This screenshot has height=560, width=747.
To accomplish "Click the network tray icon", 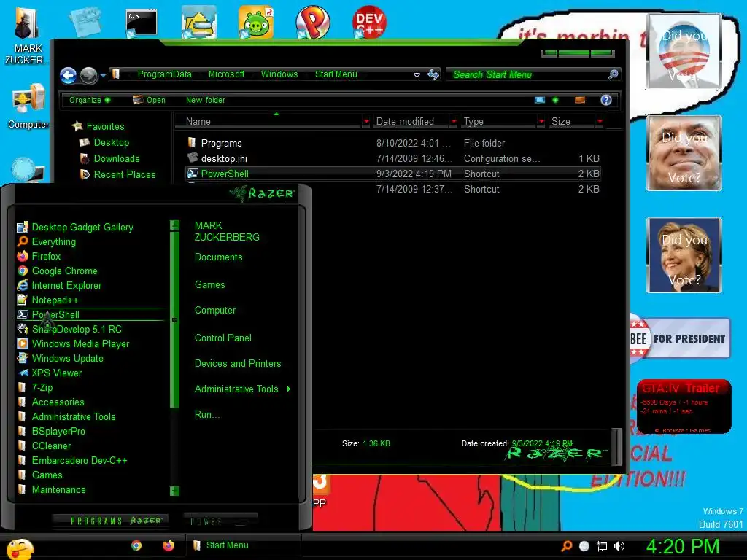I will pos(602,546).
